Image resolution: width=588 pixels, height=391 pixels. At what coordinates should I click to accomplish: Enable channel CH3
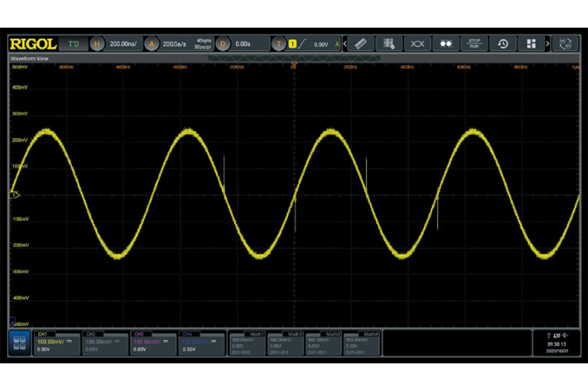(x=152, y=342)
